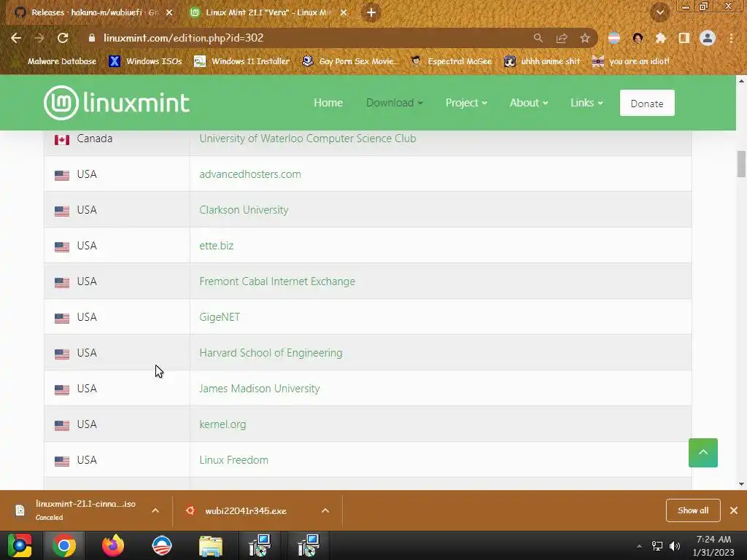747x560 pixels.
Task: Click the avatar extension icon in toolbar
Action: 638,38
